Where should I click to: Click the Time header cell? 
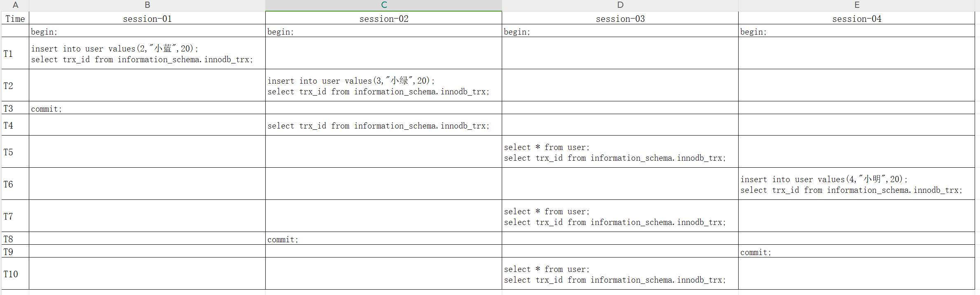[15, 19]
